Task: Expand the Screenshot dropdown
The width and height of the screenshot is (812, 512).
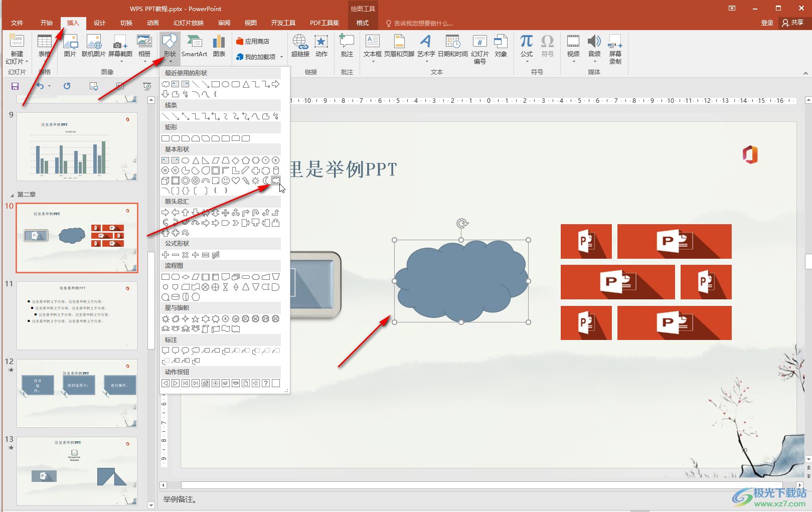Action: pos(120,62)
